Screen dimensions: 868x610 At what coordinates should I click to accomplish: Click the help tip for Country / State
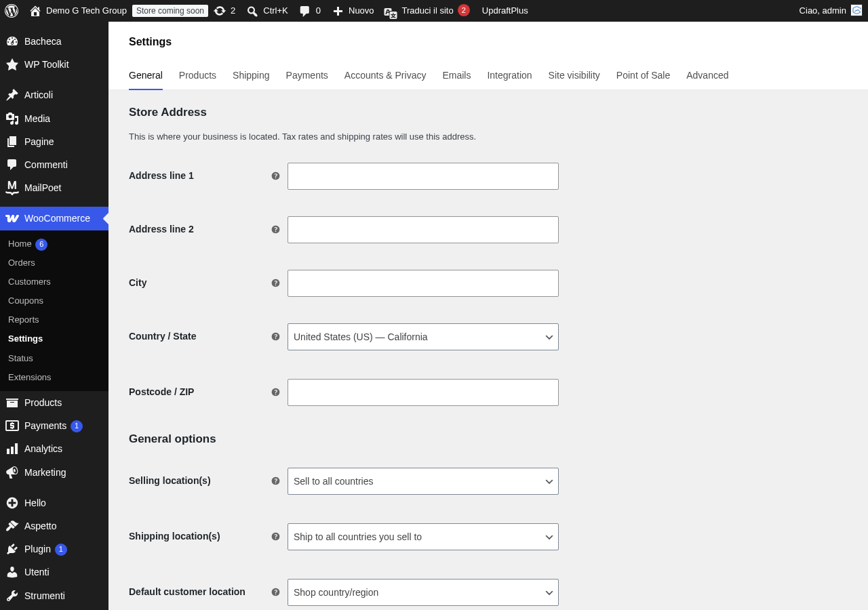point(275,337)
